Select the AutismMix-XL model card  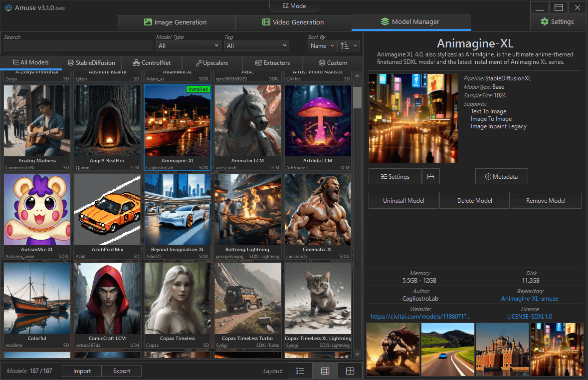tap(37, 217)
